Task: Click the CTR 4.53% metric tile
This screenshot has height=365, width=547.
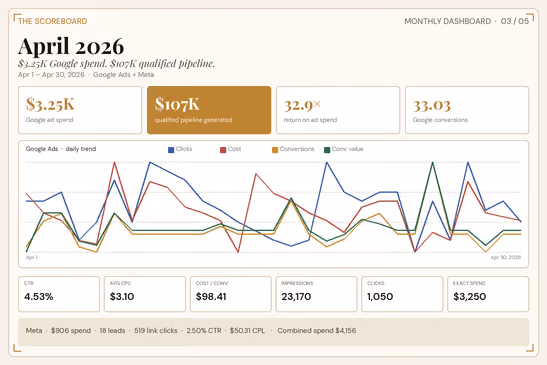Action: [59, 294]
